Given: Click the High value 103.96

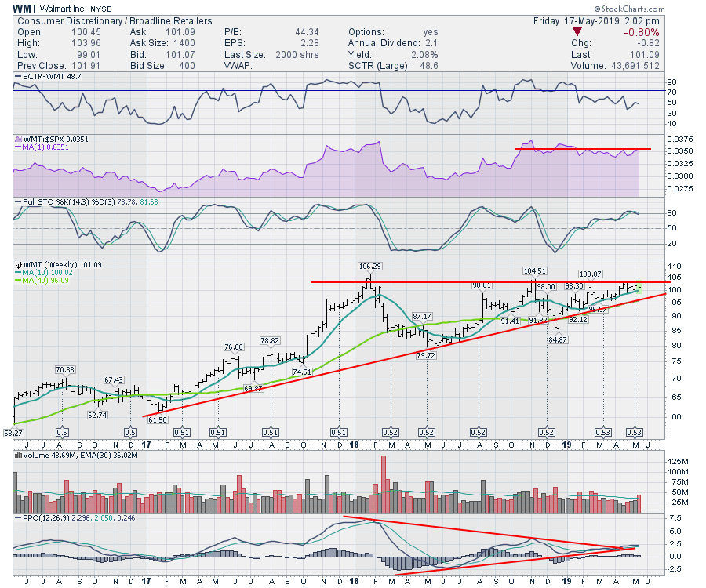Looking at the screenshot, I should 86,43.
